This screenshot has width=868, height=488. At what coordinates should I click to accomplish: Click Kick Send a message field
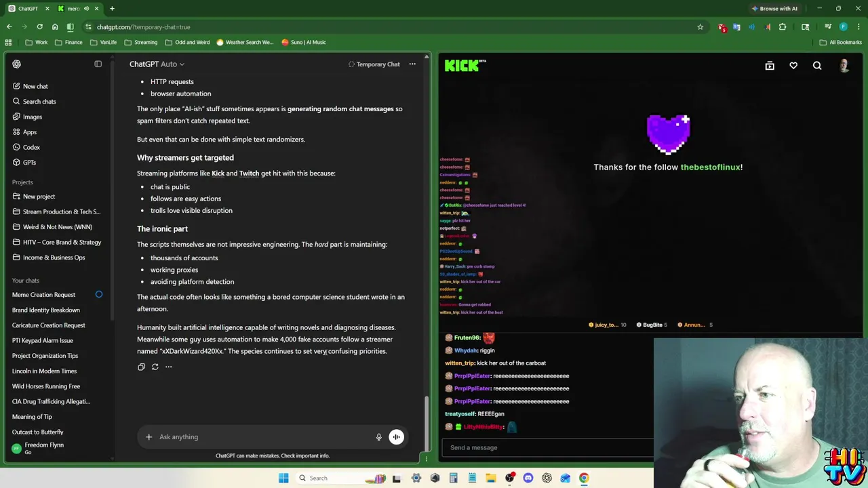click(x=549, y=447)
